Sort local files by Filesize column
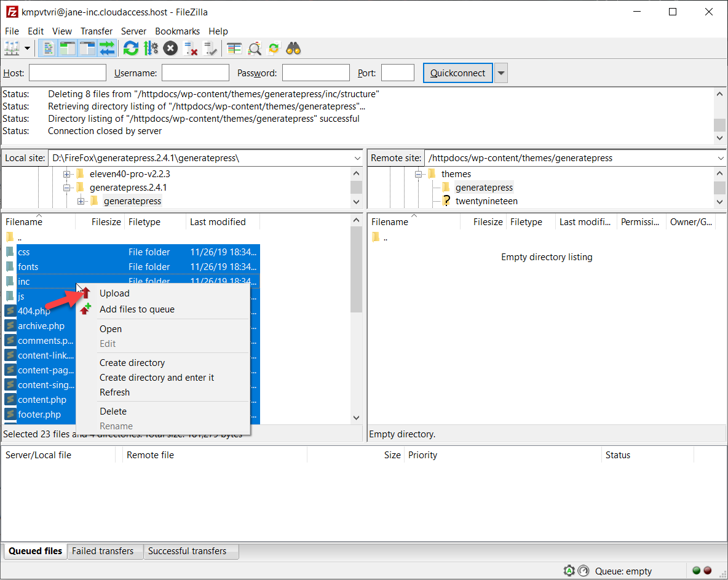This screenshot has width=728, height=580. (x=100, y=222)
